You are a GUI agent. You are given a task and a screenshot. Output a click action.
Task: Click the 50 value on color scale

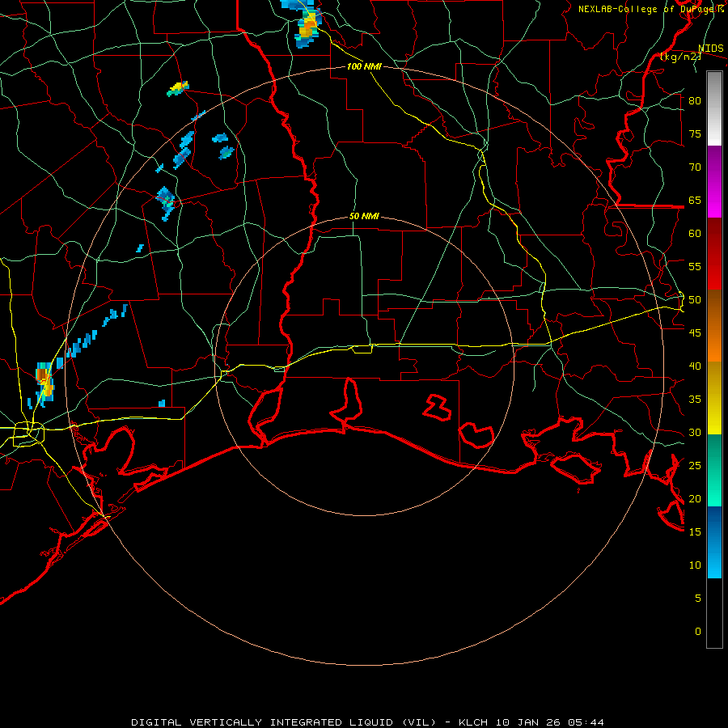(695, 300)
